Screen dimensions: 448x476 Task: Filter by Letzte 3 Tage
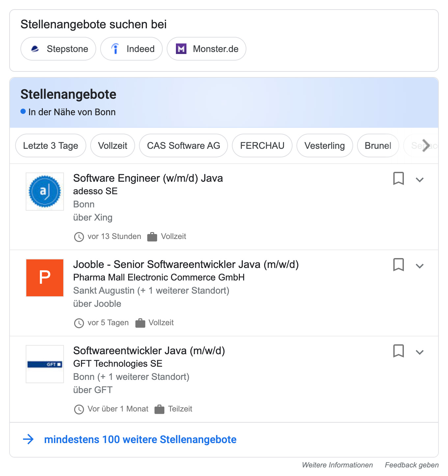[x=51, y=145]
